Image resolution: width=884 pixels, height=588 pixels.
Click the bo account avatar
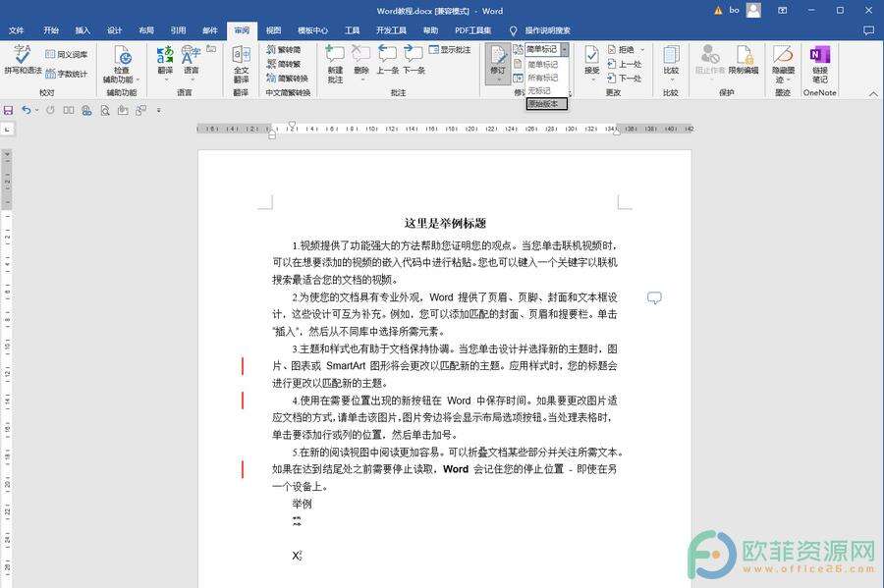753,10
